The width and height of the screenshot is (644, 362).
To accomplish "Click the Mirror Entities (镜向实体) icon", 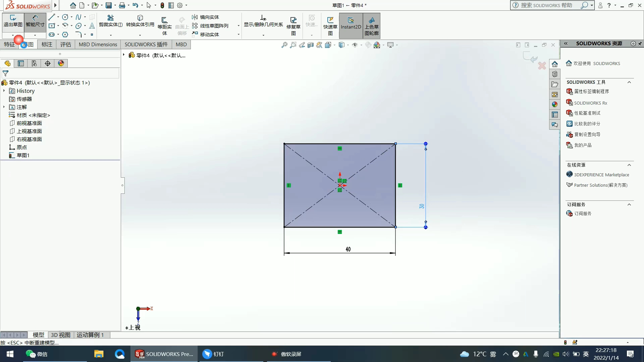I will click(195, 17).
